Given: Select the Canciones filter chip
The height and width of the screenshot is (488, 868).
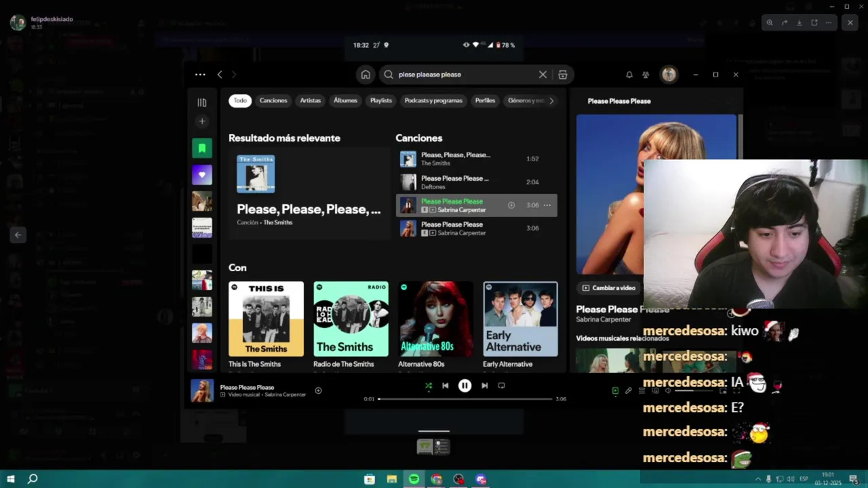Looking at the screenshot, I should pyautogui.click(x=273, y=100).
